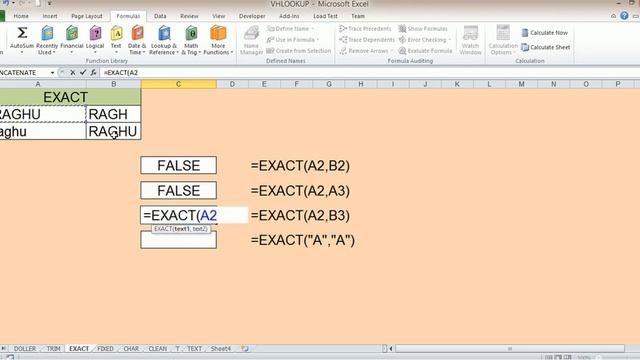Click Trace Precedents
Viewport: 640px width, 360px height.
tap(365, 29)
